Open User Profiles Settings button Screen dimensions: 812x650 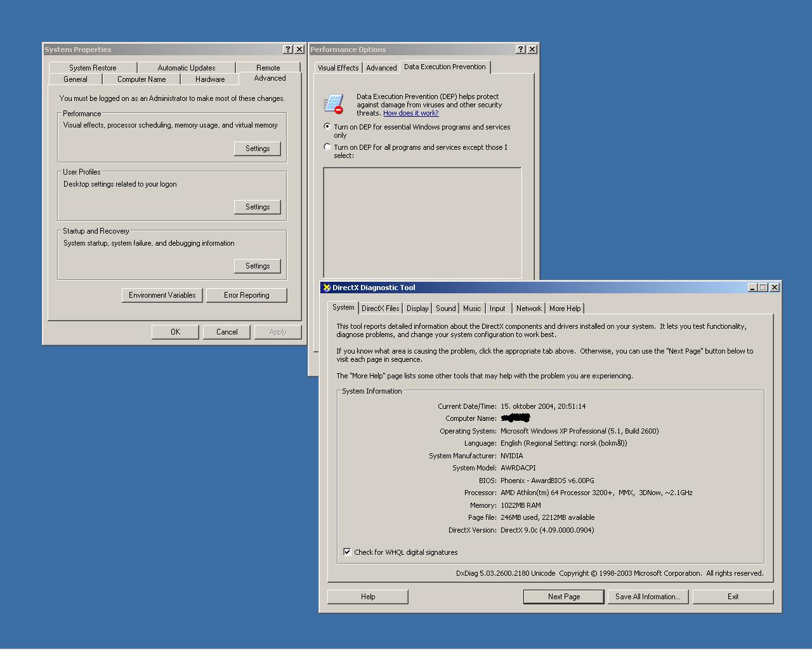[258, 207]
